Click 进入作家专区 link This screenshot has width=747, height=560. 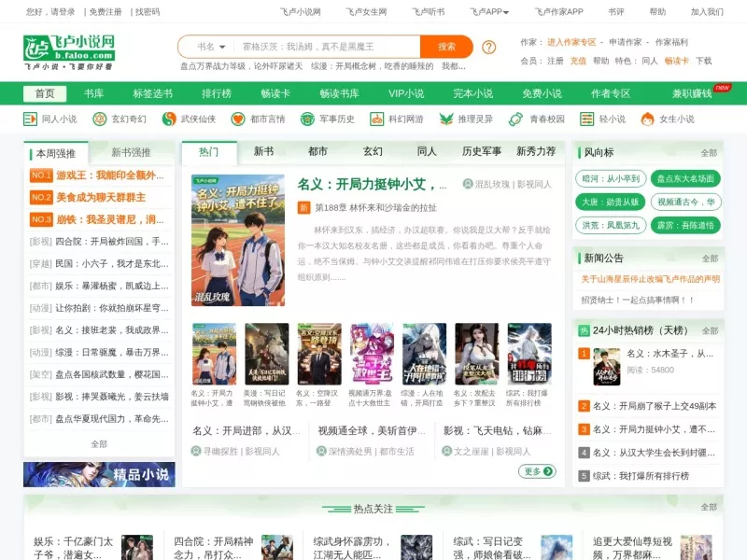(x=571, y=42)
